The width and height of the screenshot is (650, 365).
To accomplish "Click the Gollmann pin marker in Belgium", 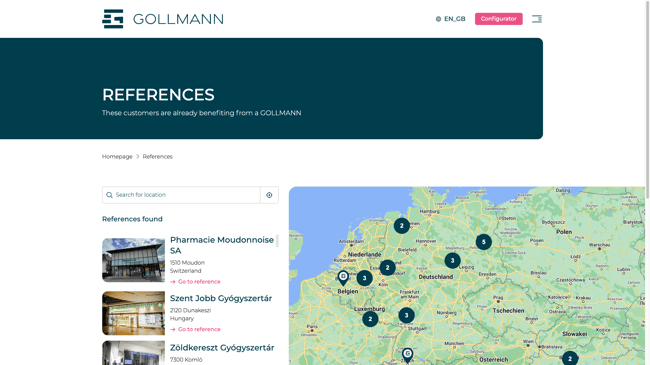I will [343, 278].
